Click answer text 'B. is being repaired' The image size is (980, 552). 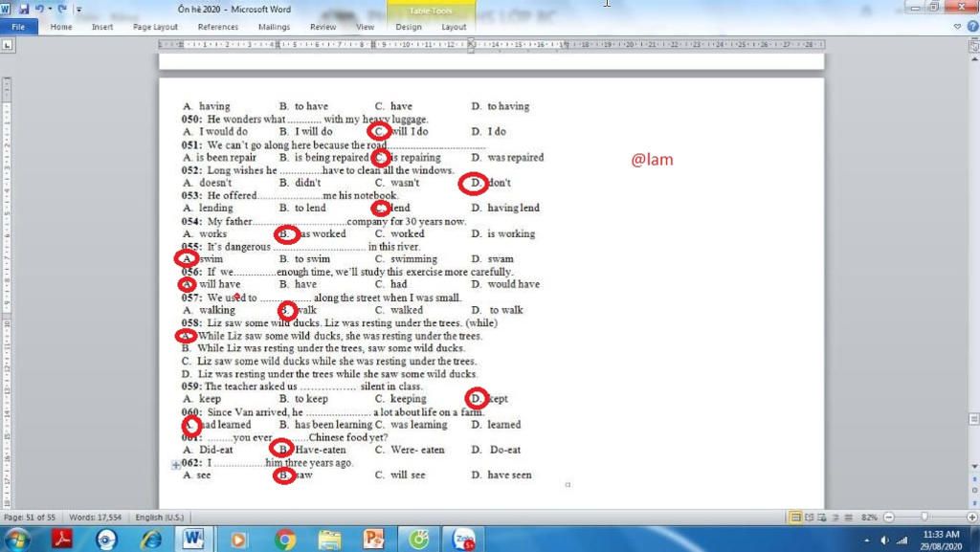coord(323,157)
